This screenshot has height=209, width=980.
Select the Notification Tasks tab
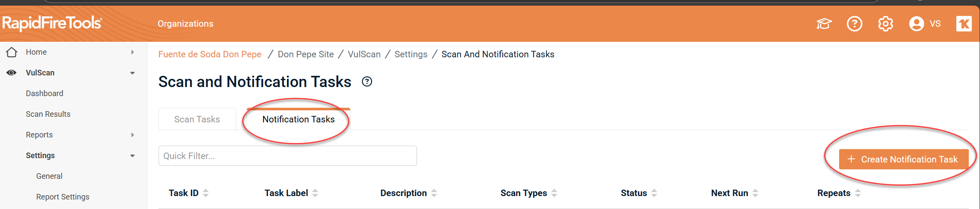pyautogui.click(x=298, y=119)
